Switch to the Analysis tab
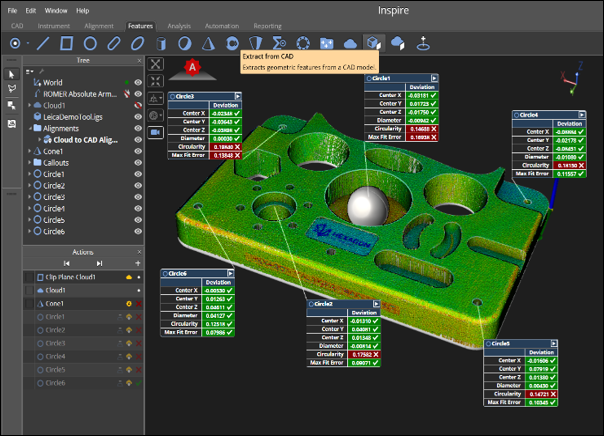 [179, 26]
